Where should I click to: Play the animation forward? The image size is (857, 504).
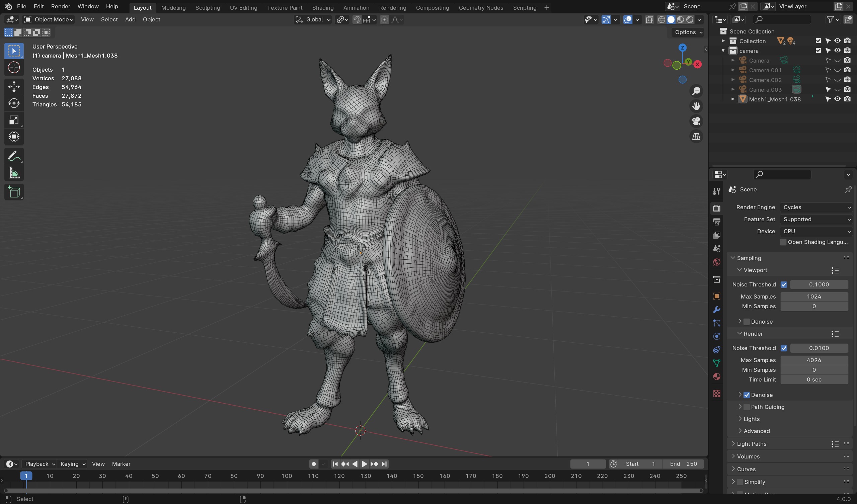point(364,464)
